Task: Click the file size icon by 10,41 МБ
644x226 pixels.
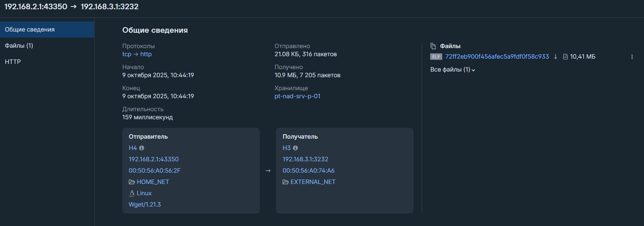Action: pos(565,57)
